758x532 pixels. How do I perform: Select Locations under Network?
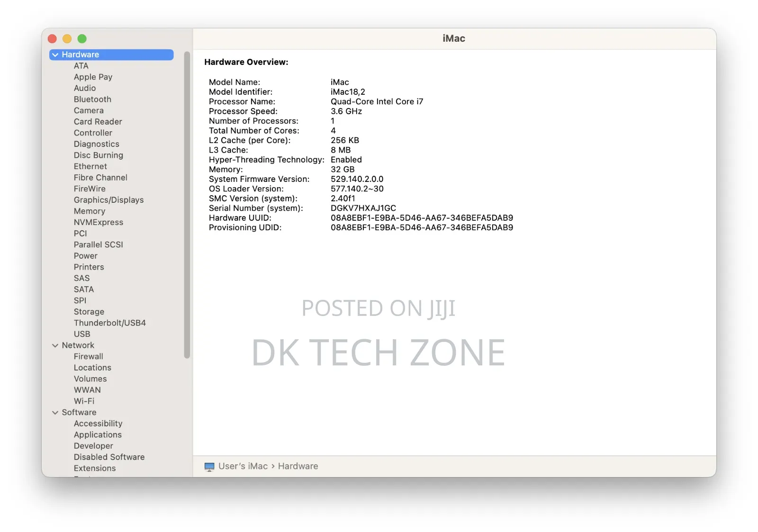click(92, 368)
